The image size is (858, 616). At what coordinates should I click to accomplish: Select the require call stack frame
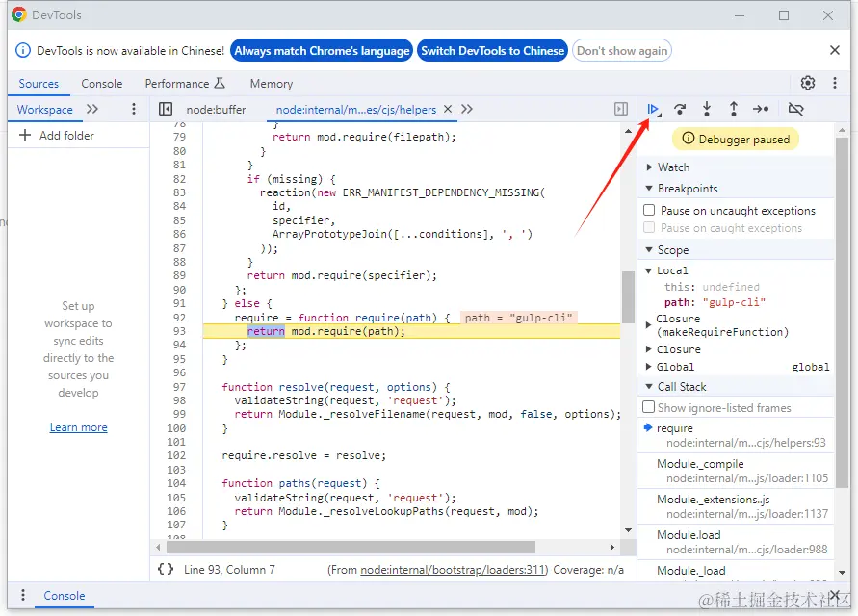[x=737, y=435]
